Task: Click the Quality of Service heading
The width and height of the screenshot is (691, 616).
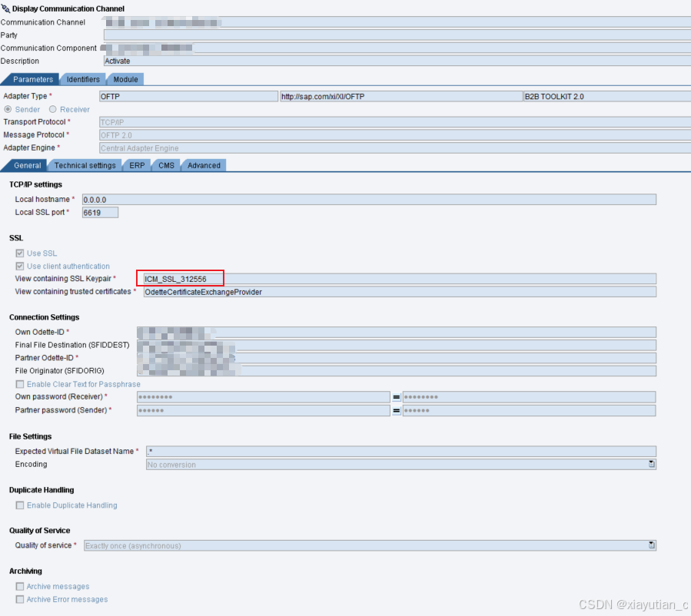Action: [x=40, y=530]
